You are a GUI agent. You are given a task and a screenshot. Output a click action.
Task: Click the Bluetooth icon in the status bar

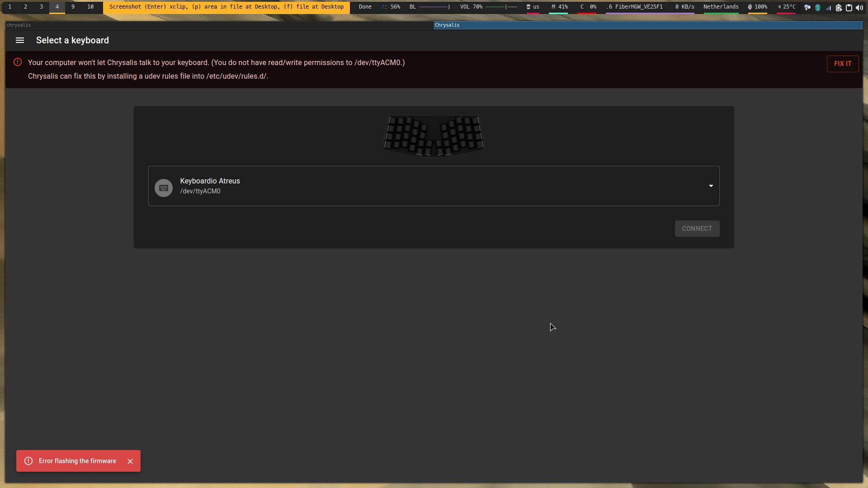[x=818, y=8]
